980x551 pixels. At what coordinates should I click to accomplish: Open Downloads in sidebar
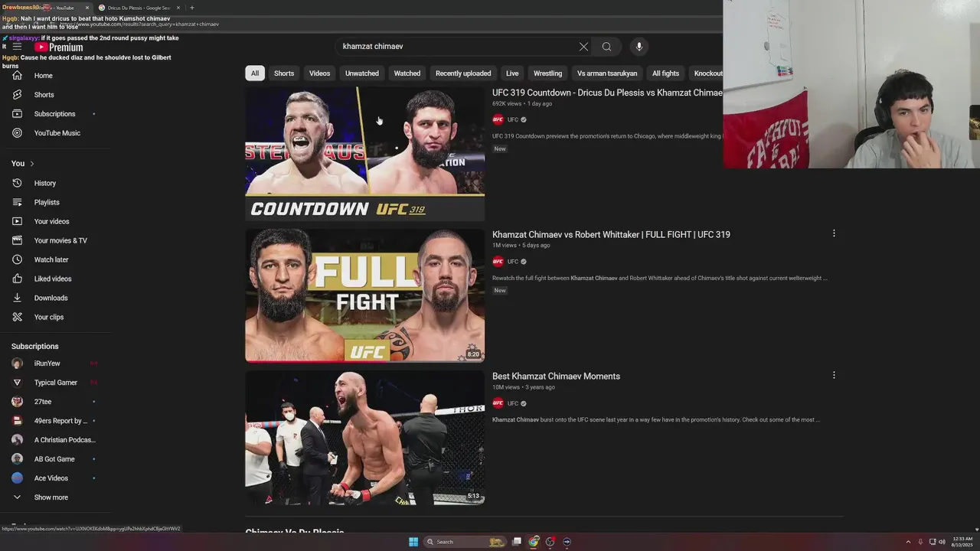click(55, 298)
